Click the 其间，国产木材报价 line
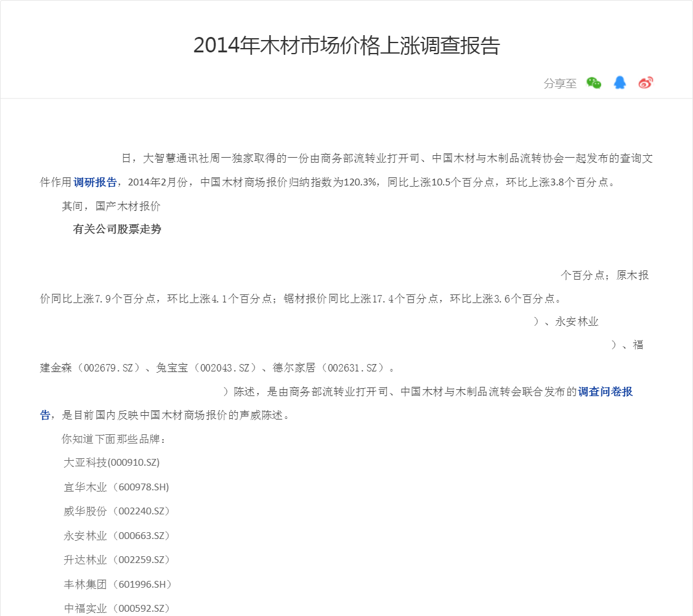Screen dimensions: 693x616 (x=111, y=206)
